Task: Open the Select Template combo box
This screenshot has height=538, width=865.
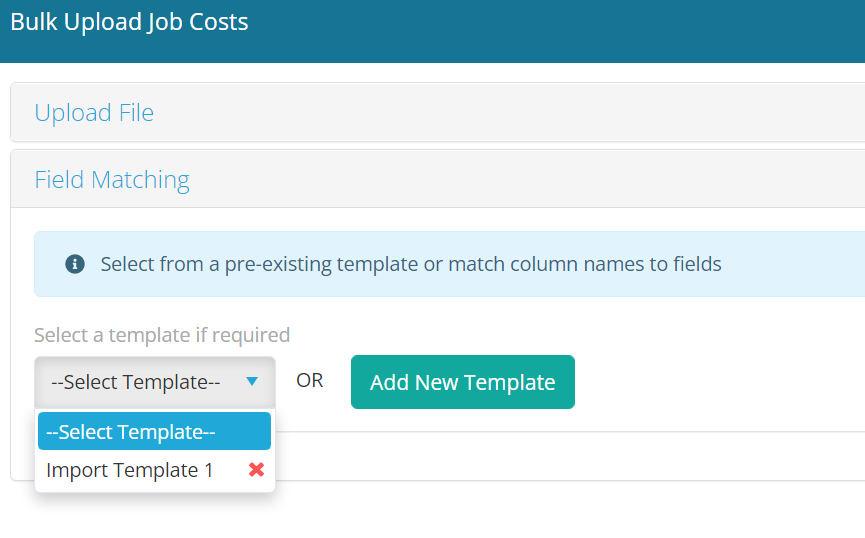Action: (x=154, y=382)
